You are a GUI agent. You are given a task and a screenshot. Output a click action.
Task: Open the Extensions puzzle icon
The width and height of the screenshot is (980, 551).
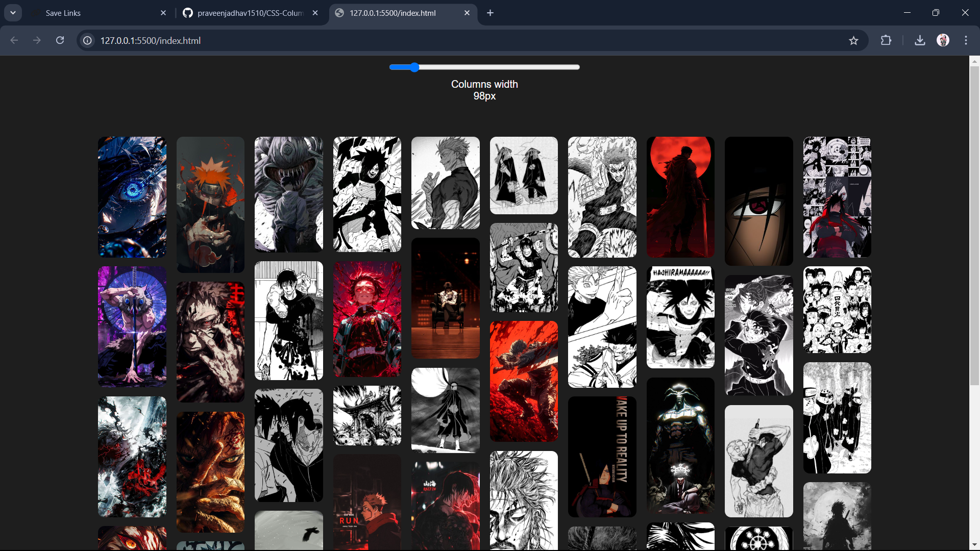(886, 40)
